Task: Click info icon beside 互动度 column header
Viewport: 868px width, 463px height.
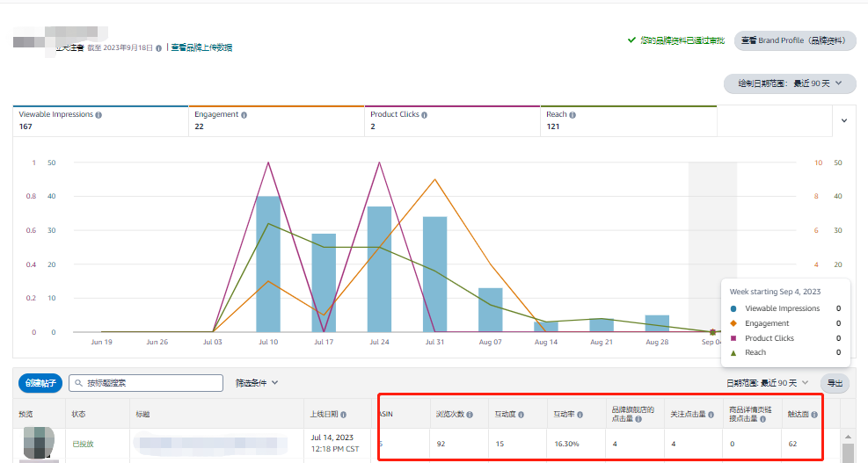Action: tap(521, 415)
